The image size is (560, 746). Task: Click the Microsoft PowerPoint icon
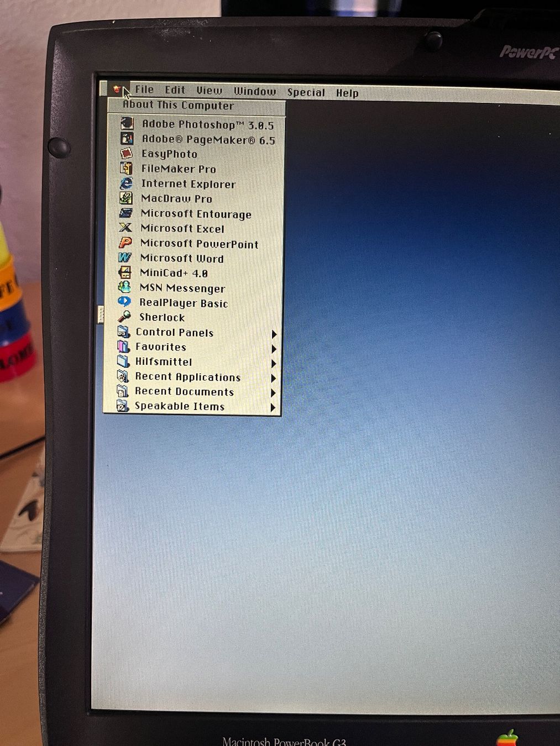125,243
